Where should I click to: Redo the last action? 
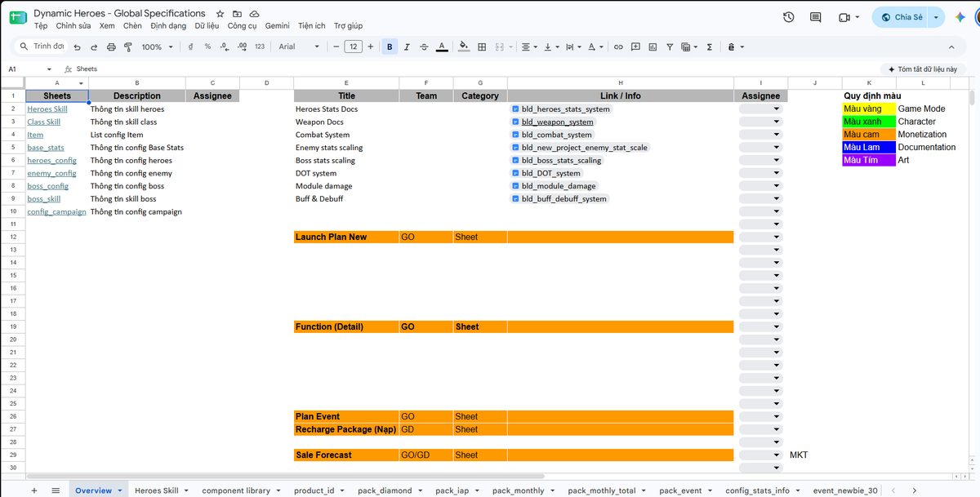94,47
